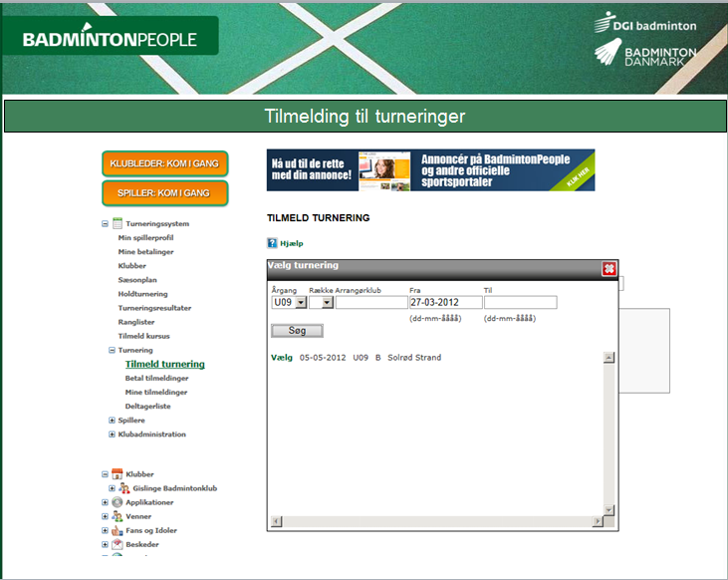
Task: Click the Hjælp question mark icon
Action: click(x=272, y=242)
